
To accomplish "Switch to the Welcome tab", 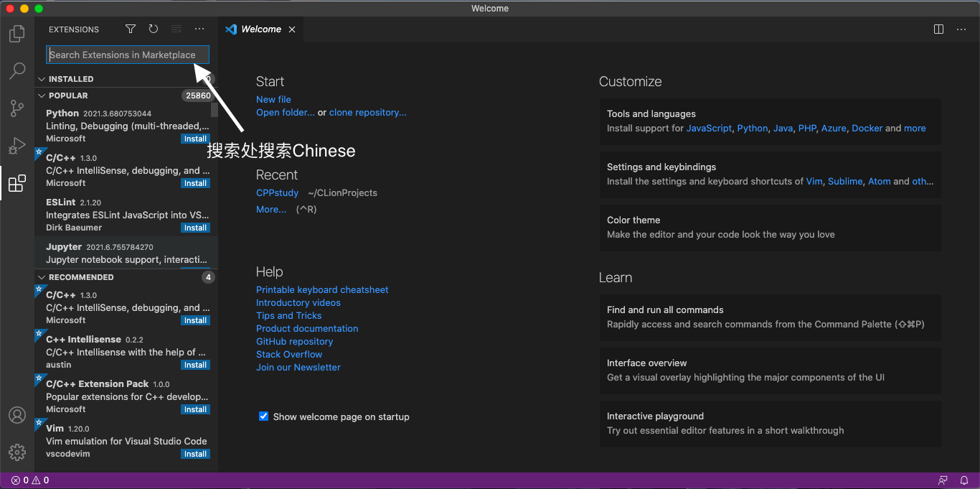I will (x=260, y=29).
